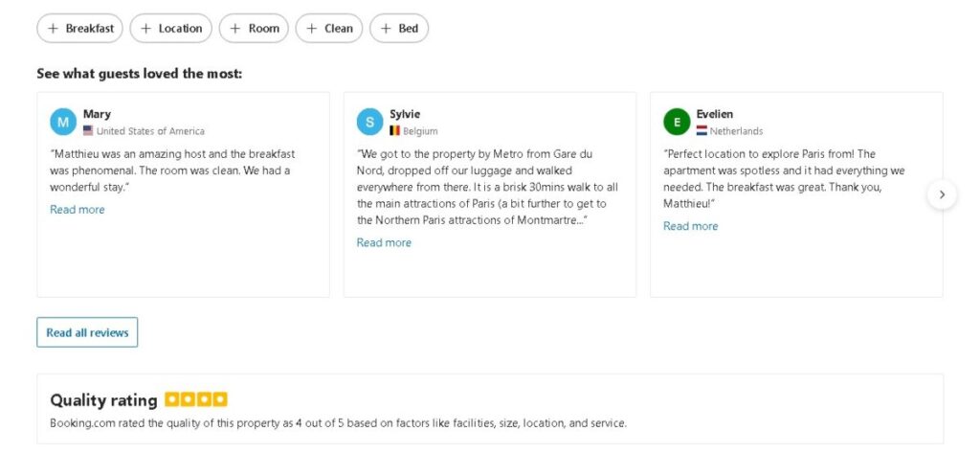Show next reviews with the right arrow
Viewport: 980px width, 454px height.
[942, 194]
